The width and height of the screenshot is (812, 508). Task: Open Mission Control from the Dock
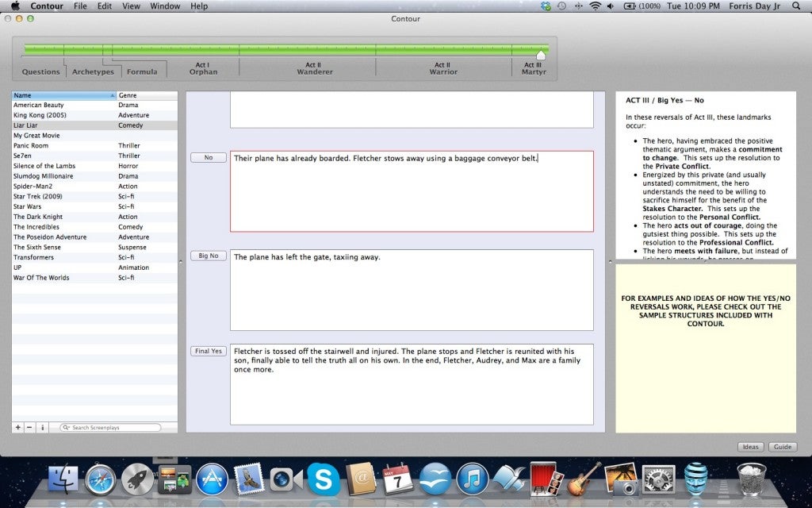tap(174, 479)
